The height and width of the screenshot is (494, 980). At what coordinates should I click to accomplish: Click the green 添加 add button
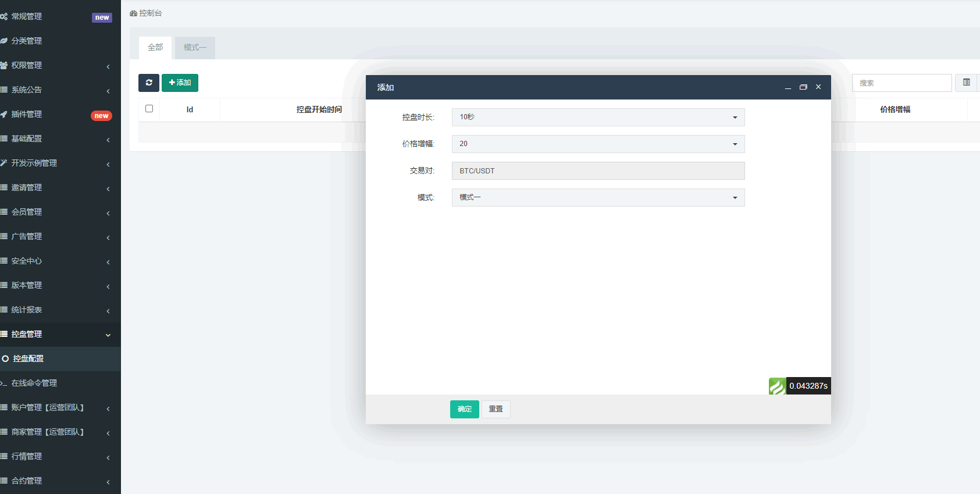[180, 83]
